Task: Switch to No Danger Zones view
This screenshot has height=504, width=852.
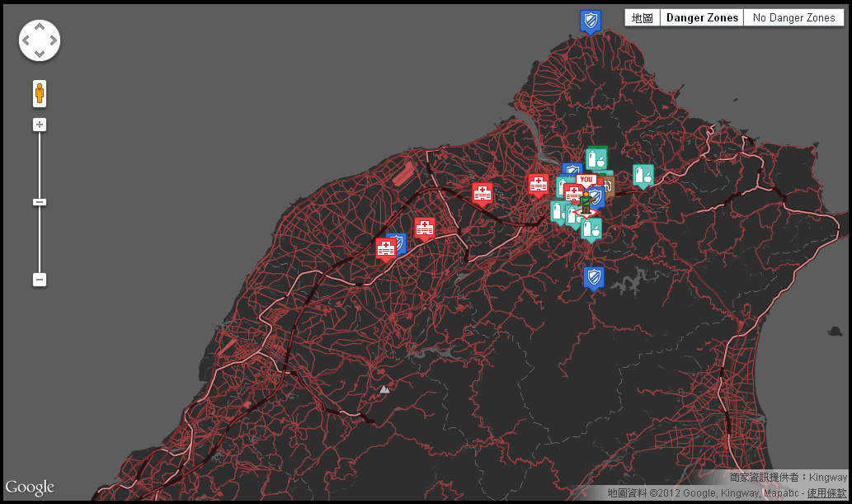Action: 793,17
